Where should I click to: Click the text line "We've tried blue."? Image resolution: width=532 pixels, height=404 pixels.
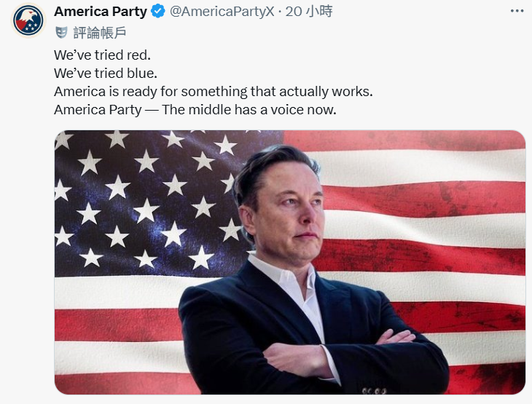click(106, 74)
